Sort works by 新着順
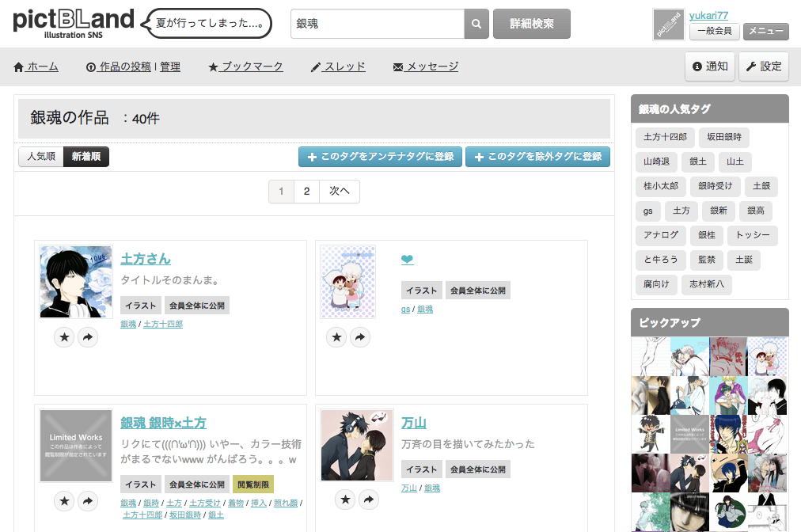Viewport: 801px width, 532px height. point(86,157)
